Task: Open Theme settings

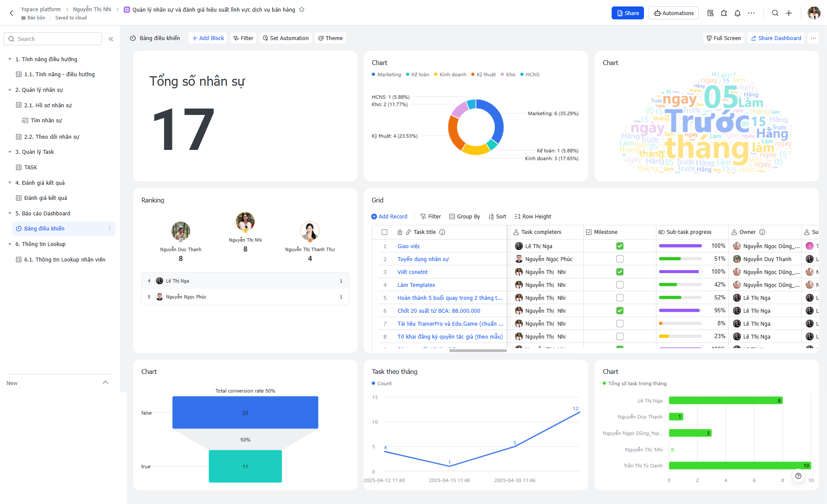Action: (x=330, y=38)
